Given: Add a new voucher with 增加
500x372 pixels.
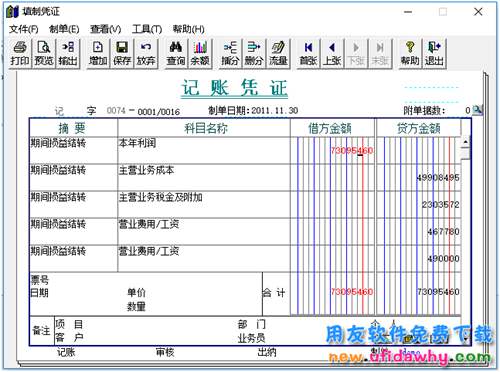Looking at the screenshot, I should coord(98,53).
